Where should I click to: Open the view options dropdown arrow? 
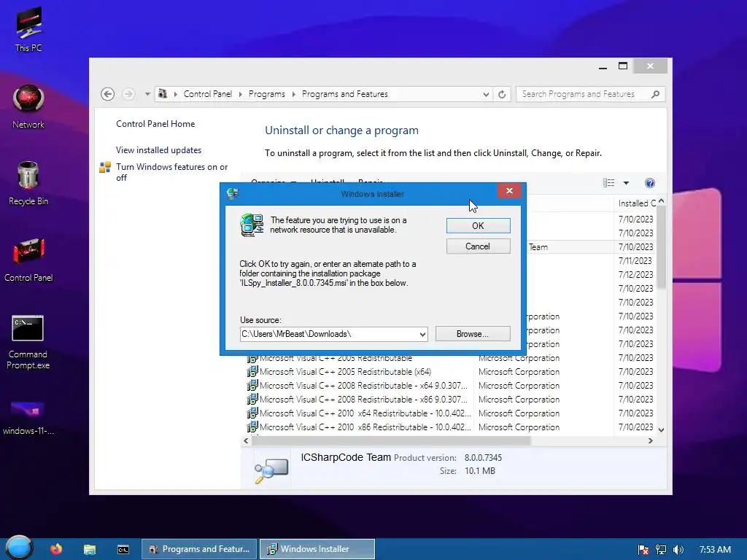pyautogui.click(x=626, y=183)
